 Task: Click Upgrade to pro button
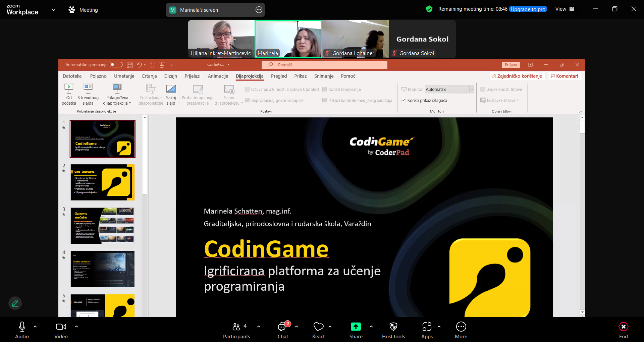[x=528, y=9]
